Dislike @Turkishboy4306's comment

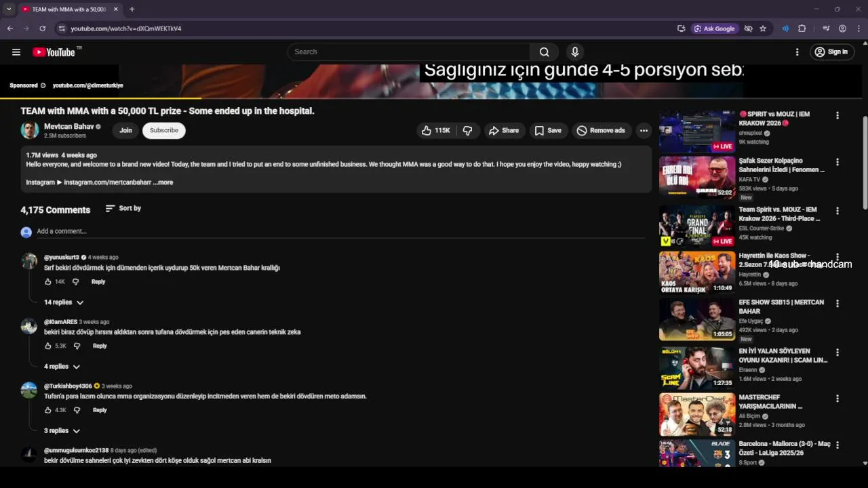[77, 411]
